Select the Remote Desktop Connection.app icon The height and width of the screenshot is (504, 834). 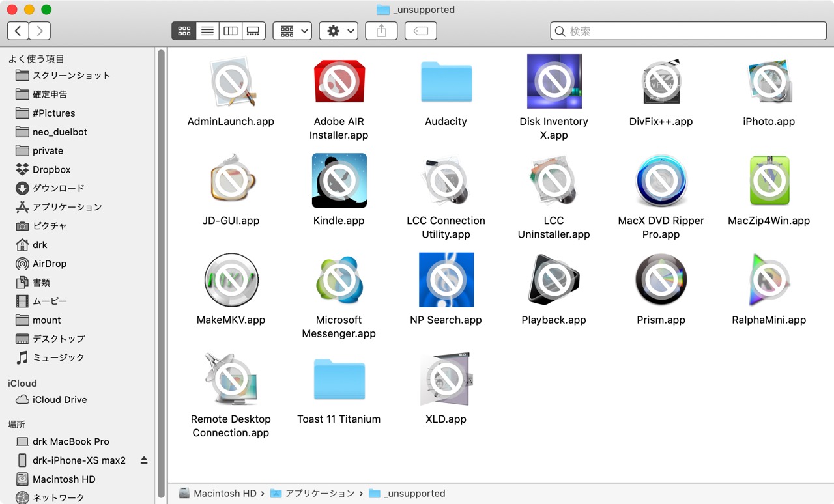(231, 379)
